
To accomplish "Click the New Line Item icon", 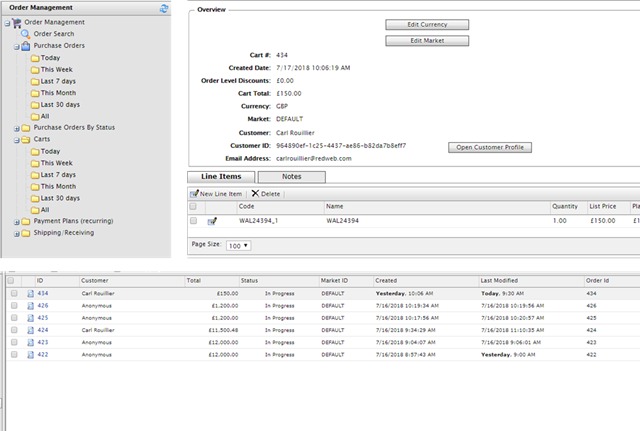I will click(x=195, y=193).
